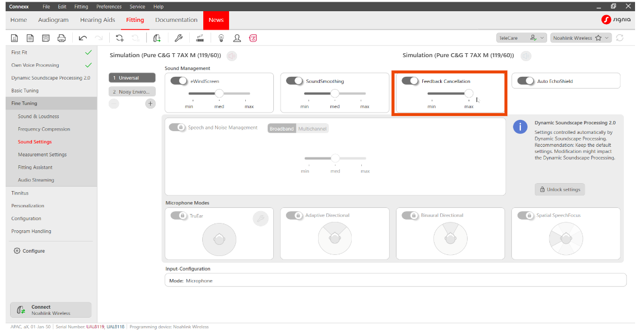The image size is (644, 330).
Task: Toggle the eWindScreen switch
Action: point(179,81)
